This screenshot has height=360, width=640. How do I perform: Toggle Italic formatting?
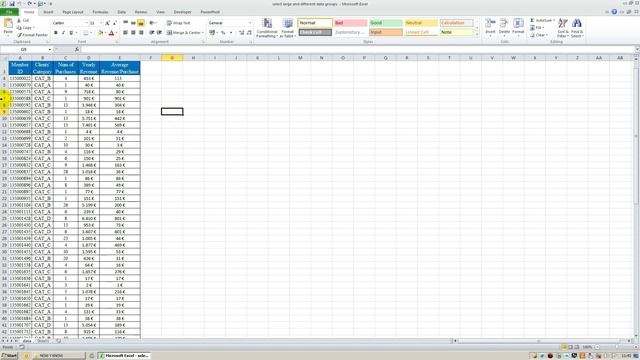tap(63, 33)
